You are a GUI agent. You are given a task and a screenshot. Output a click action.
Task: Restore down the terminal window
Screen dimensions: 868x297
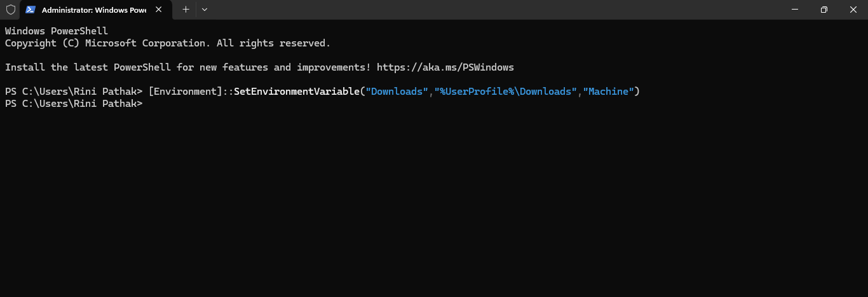[x=824, y=10]
